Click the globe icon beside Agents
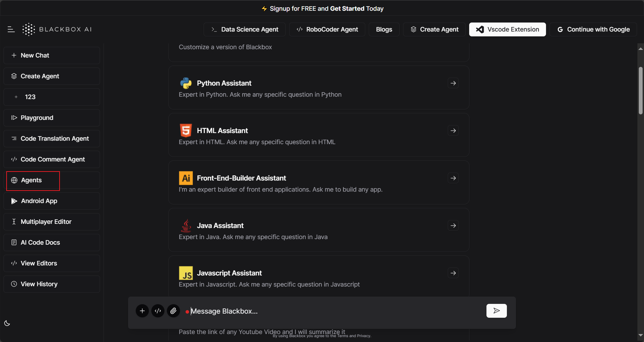Screen dimensions: 644x342 point(14,180)
